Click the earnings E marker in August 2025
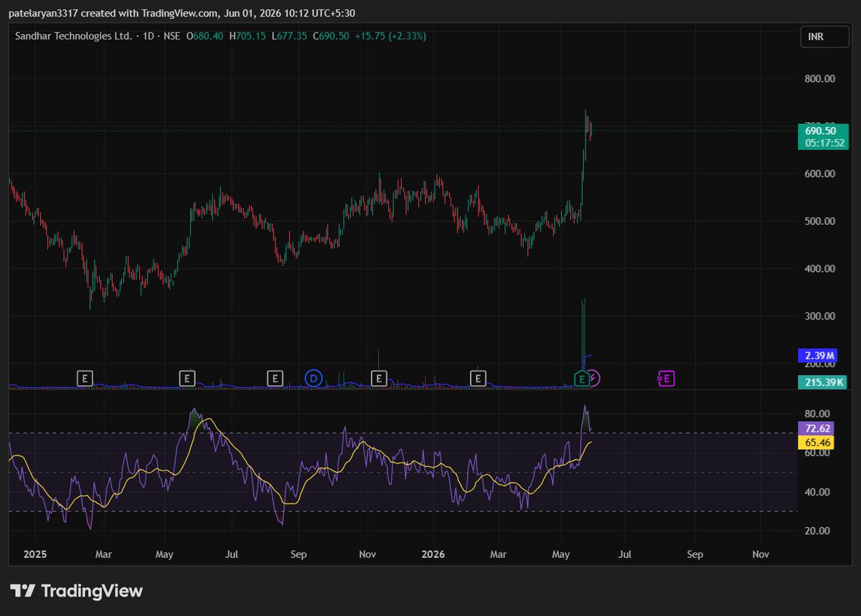The width and height of the screenshot is (861, 616). coord(276,377)
